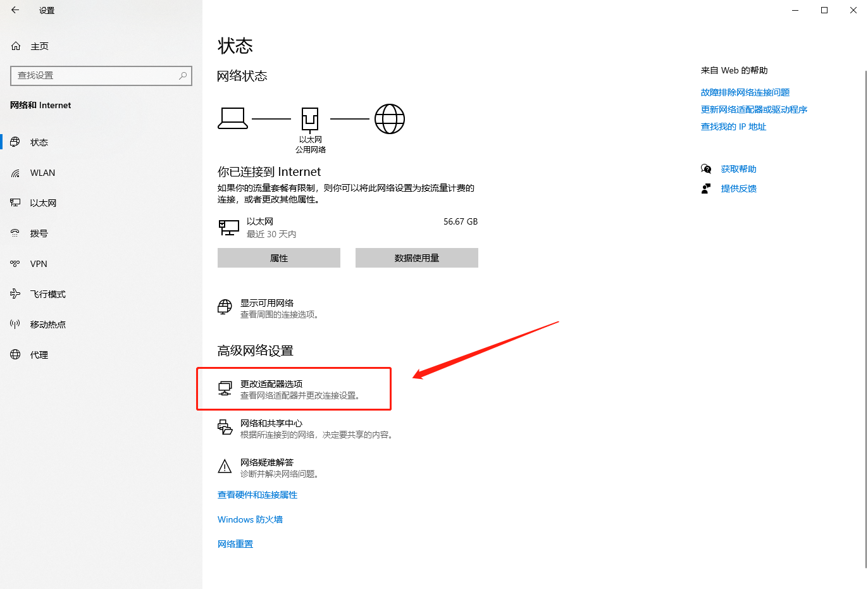Open the Windows 防火墙 link

[x=250, y=519]
